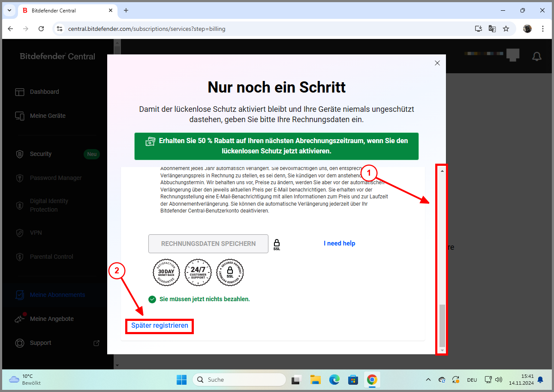Click the install app icon in address bar
This screenshot has height=392, width=554.
click(479, 29)
